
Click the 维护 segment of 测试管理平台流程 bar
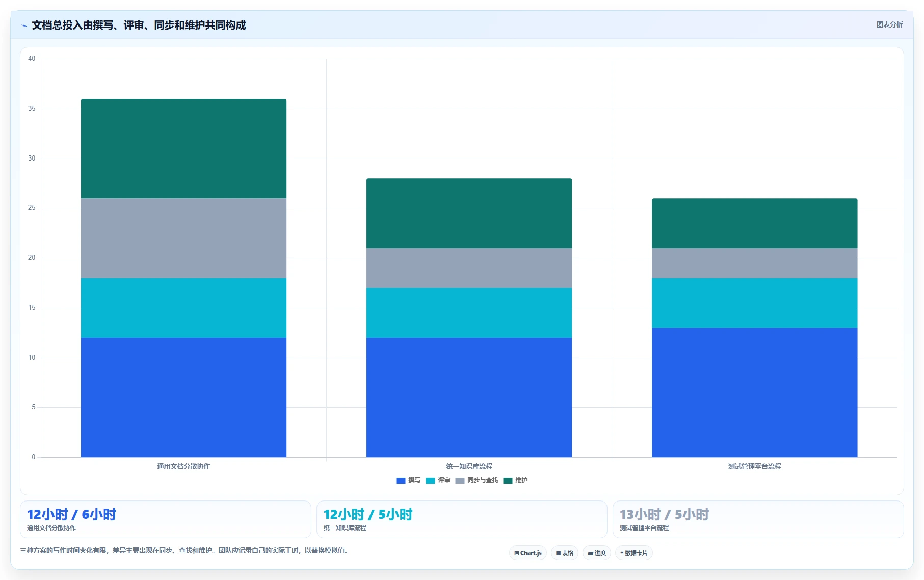tap(754, 223)
